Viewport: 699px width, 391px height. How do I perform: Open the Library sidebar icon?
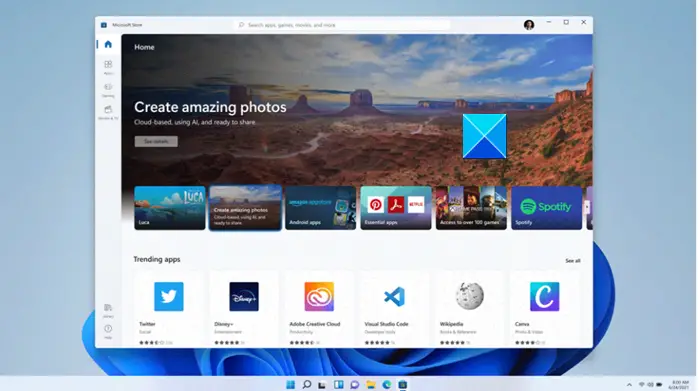pos(108,310)
